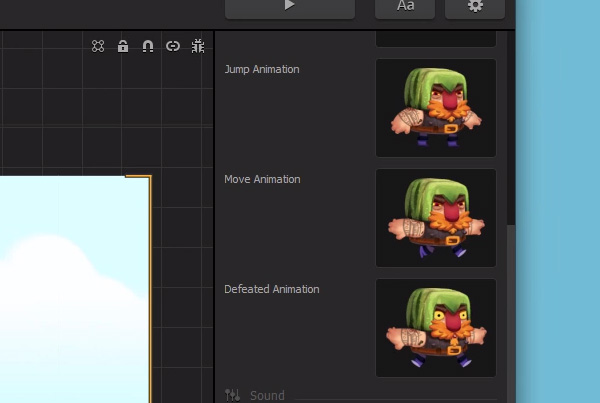Click the partially visible animation slot above Jump
The width and height of the screenshot is (600, 403).
coord(436,39)
